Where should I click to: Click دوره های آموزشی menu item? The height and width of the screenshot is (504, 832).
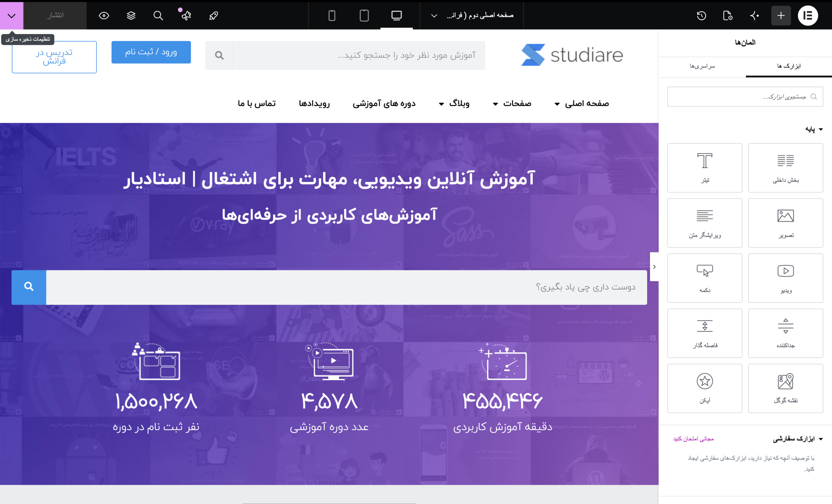click(x=384, y=104)
